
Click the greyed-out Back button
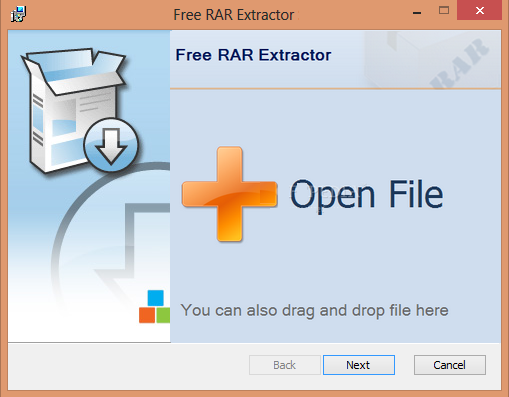284,365
